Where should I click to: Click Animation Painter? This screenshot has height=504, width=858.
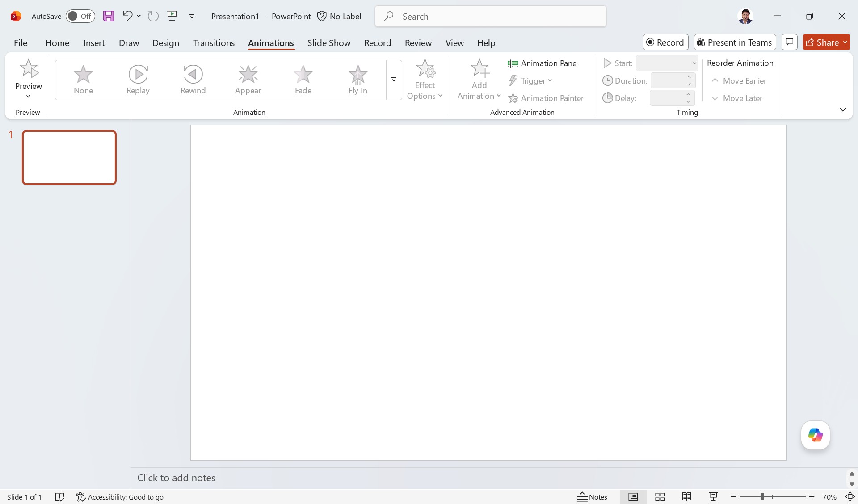(x=546, y=98)
